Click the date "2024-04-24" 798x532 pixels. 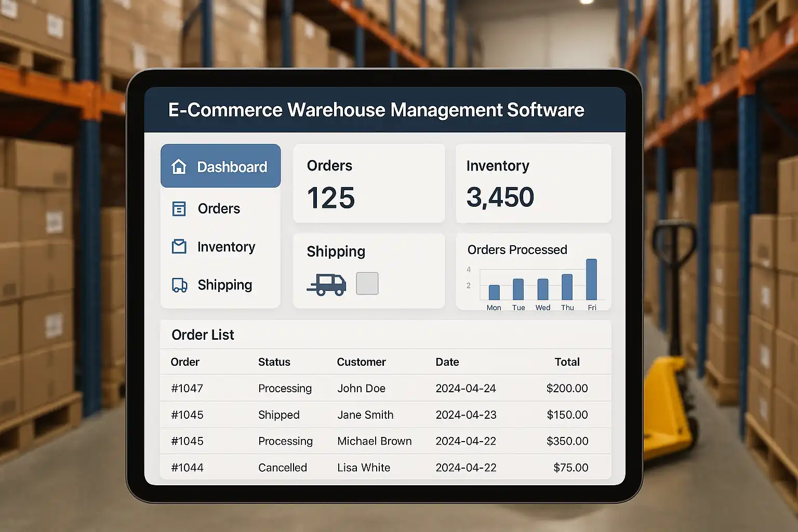[466, 389]
